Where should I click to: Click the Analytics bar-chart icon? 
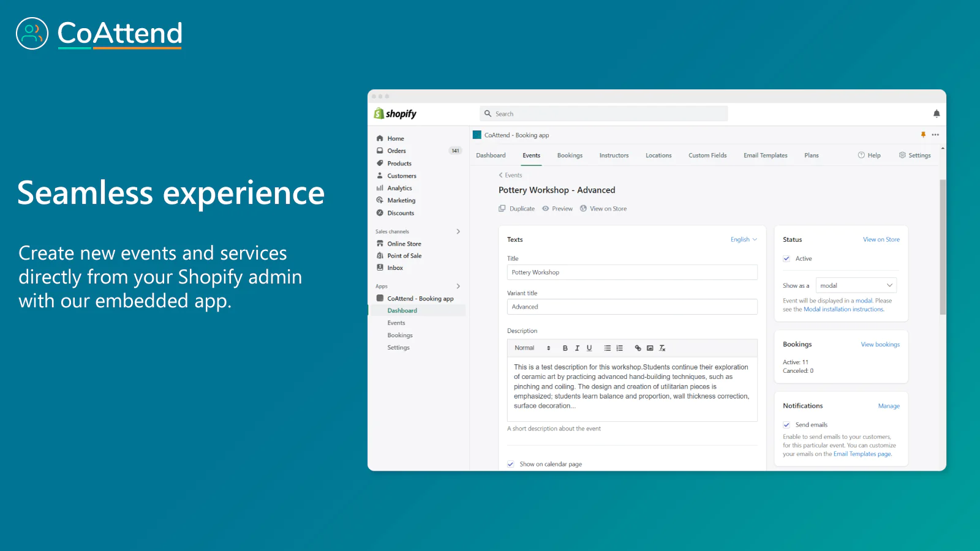[380, 188]
